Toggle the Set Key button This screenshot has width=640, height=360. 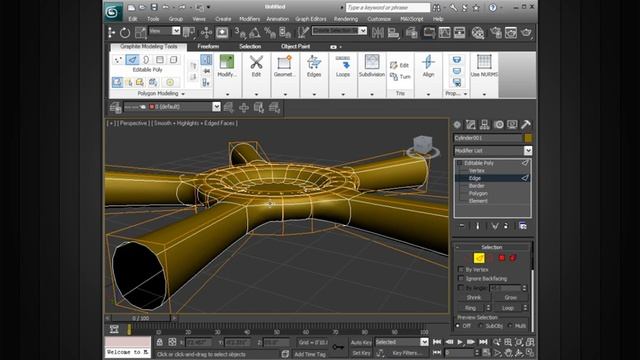361,353
